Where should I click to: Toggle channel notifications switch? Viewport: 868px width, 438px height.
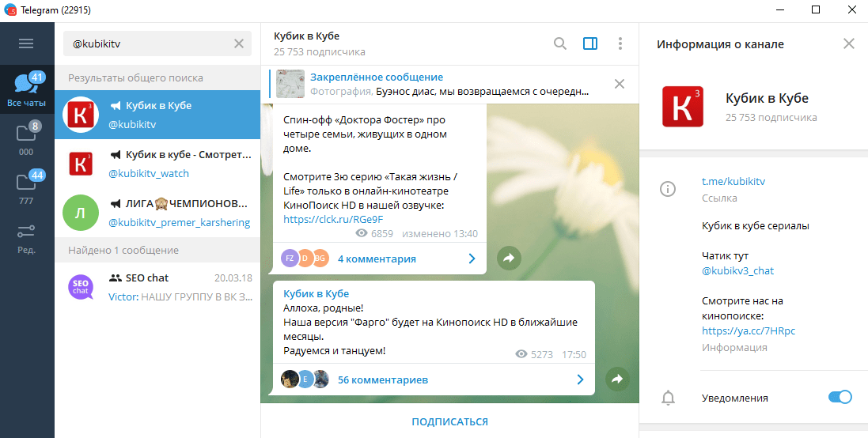point(840,397)
